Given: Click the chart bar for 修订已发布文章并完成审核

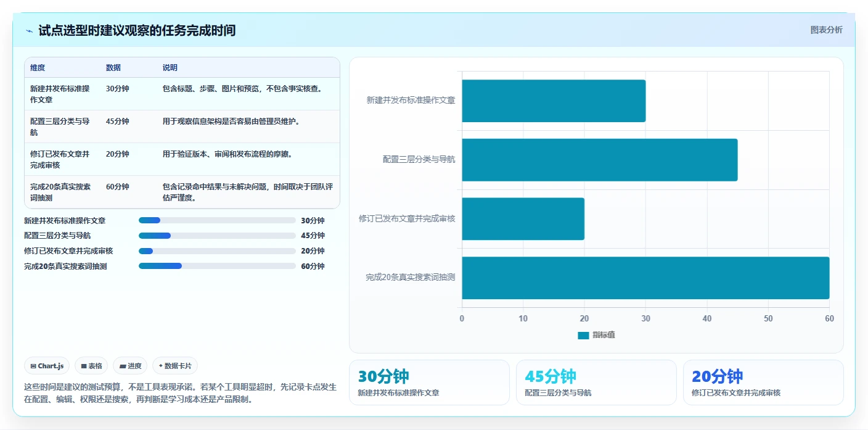Looking at the screenshot, I should point(523,219).
